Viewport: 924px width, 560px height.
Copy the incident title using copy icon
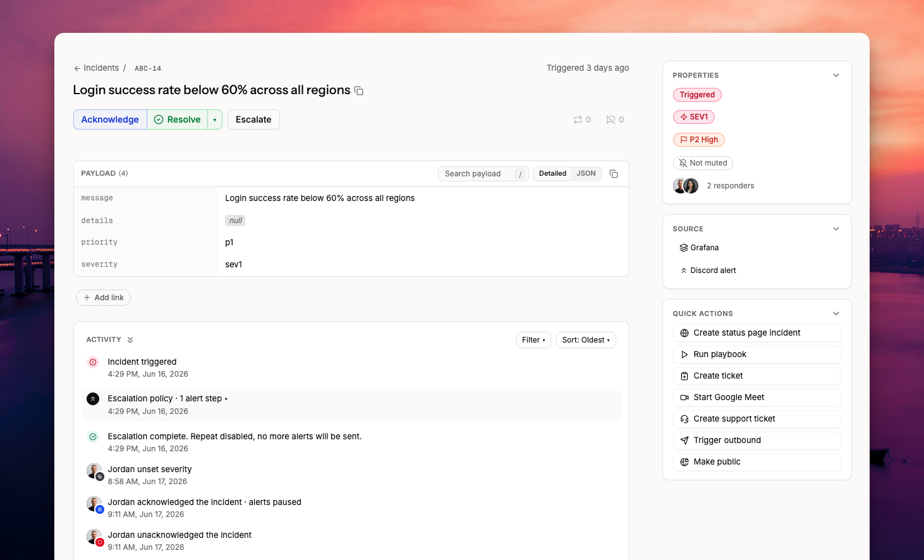tap(358, 91)
